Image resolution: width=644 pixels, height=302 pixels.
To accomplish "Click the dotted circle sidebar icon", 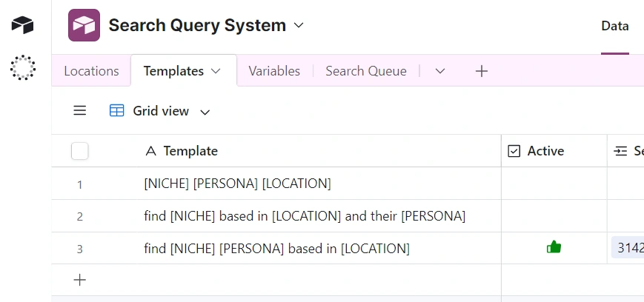I will [22, 67].
